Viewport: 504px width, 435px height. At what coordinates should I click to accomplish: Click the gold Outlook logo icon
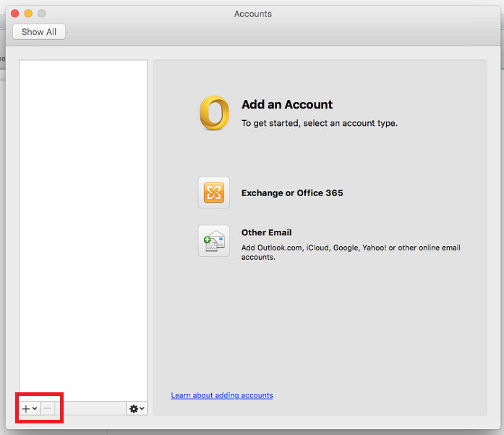click(214, 114)
